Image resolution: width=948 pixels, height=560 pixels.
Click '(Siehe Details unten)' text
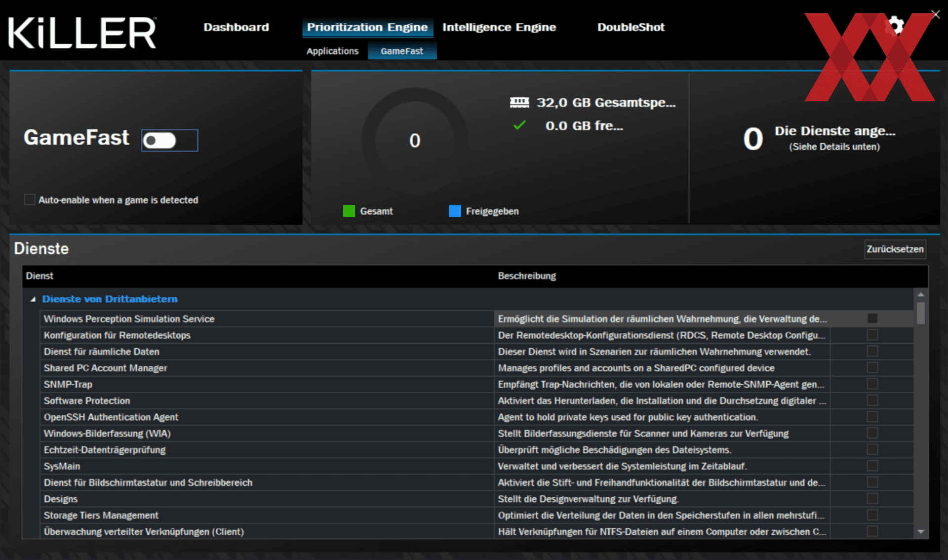click(x=834, y=147)
